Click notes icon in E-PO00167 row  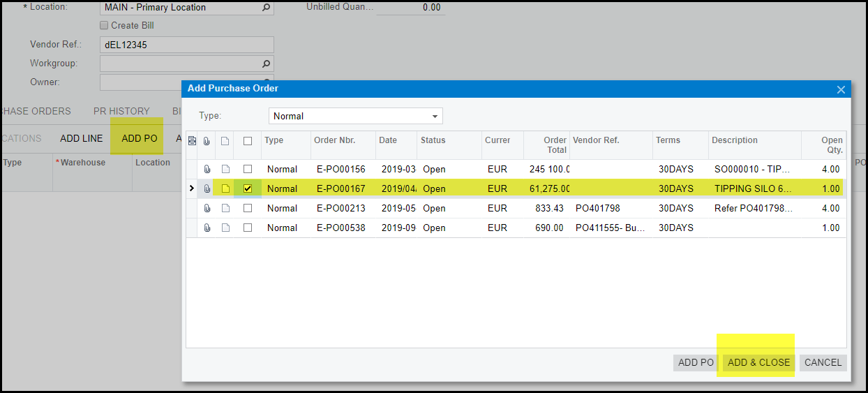point(225,188)
